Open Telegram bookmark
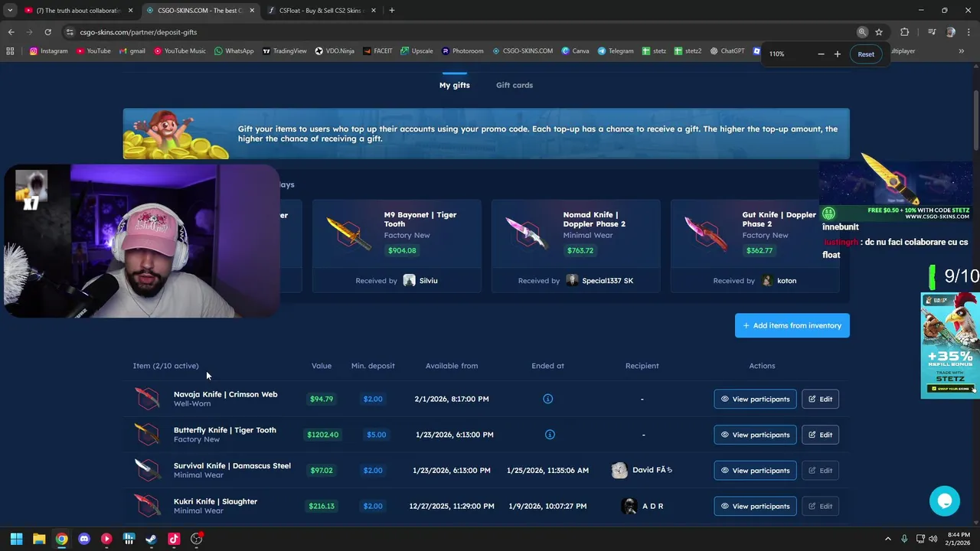980x551 pixels. [x=616, y=51]
